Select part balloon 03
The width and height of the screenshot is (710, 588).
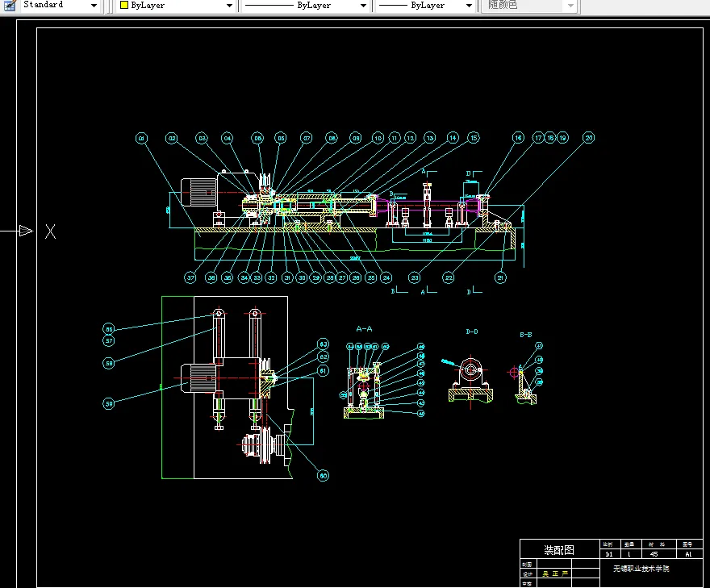202,138
